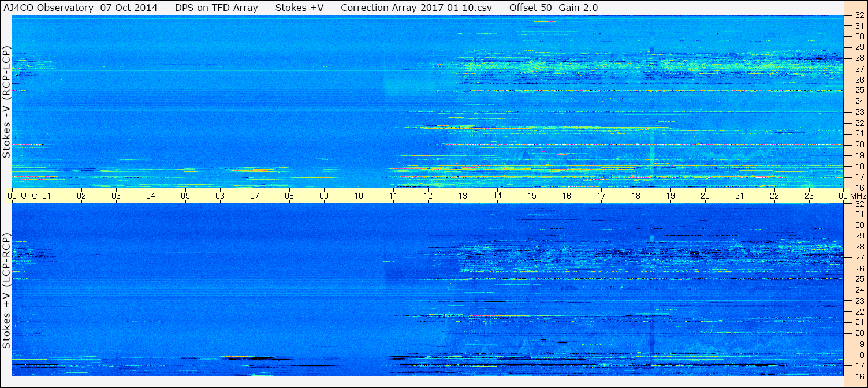Select the 16 hour mark on time axis

pyautogui.click(x=567, y=196)
